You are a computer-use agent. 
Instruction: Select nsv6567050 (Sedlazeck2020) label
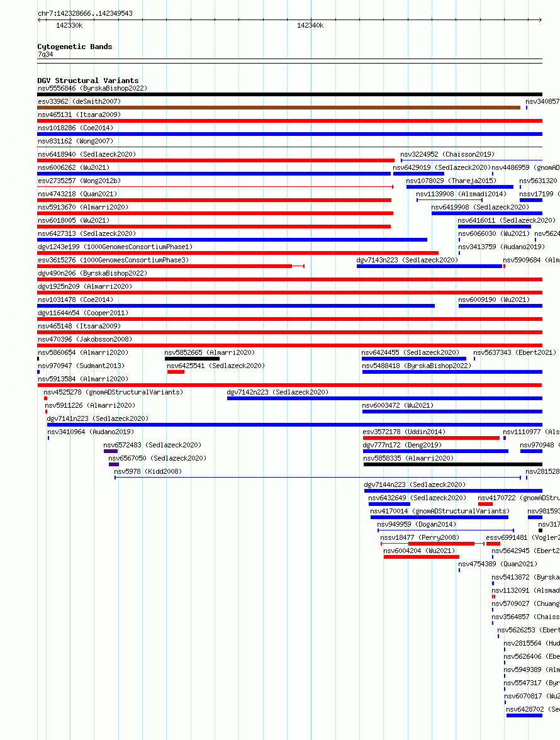(157, 458)
